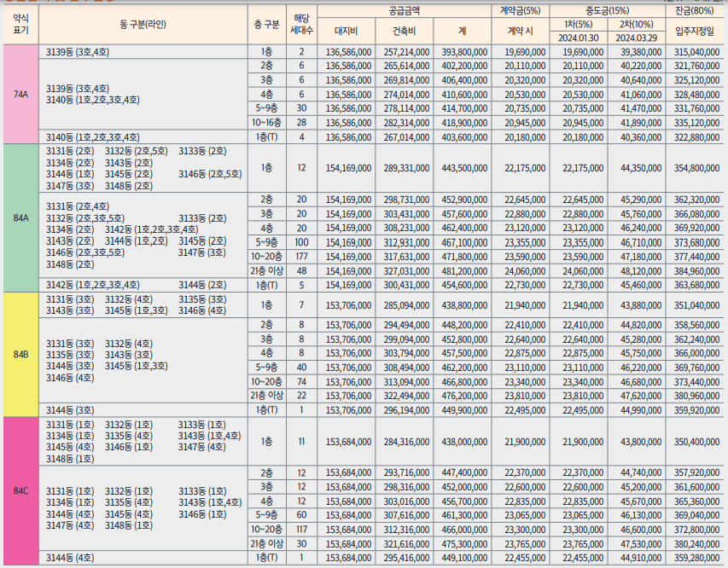Click the 중도금(15%) header
This screenshot has width=728, height=568.
pyautogui.click(x=608, y=11)
